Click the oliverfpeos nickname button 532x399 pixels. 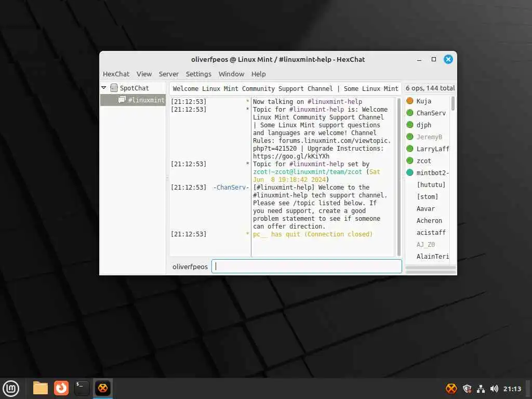pos(190,267)
